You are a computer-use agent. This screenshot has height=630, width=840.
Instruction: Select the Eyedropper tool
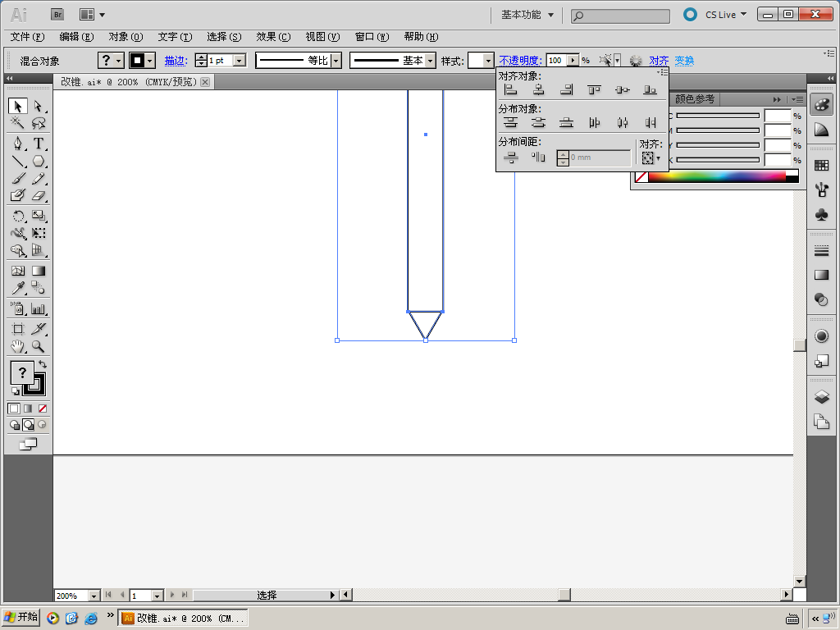click(x=18, y=288)
